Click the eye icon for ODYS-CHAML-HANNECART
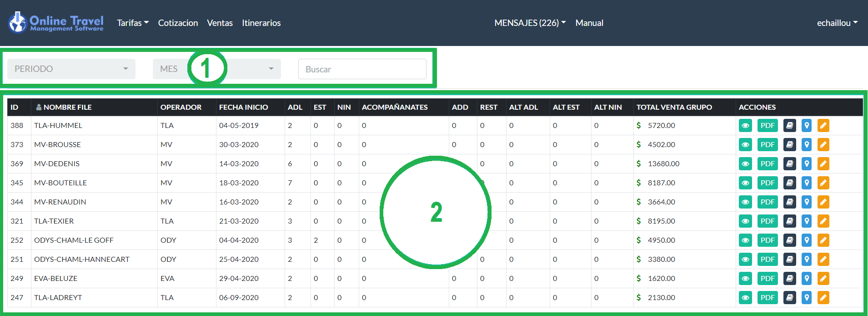Image resolution: width=868 pixels, height=316 pixels. [x=745, y=260]
